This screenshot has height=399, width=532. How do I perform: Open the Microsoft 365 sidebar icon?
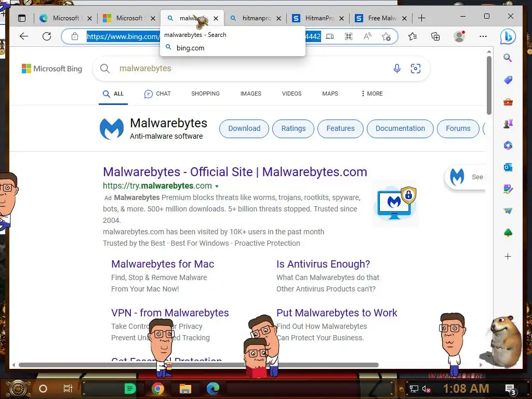click(x=508, y=145)
